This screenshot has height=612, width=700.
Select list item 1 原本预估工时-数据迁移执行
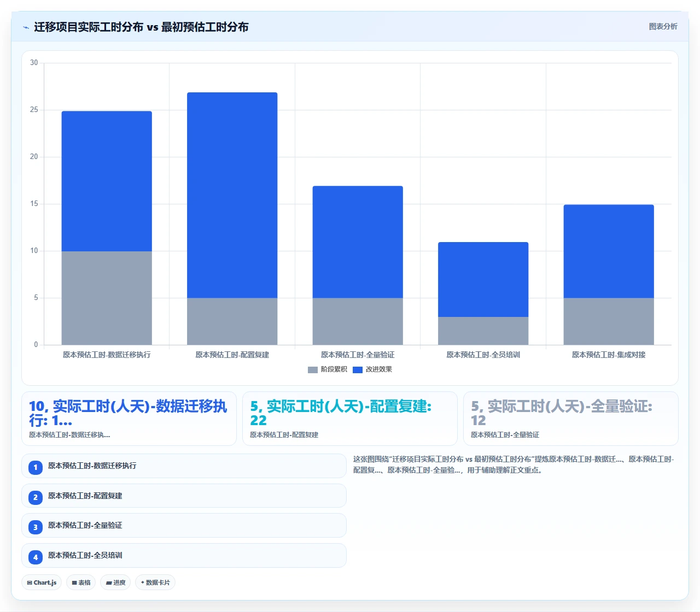point(184,466)
